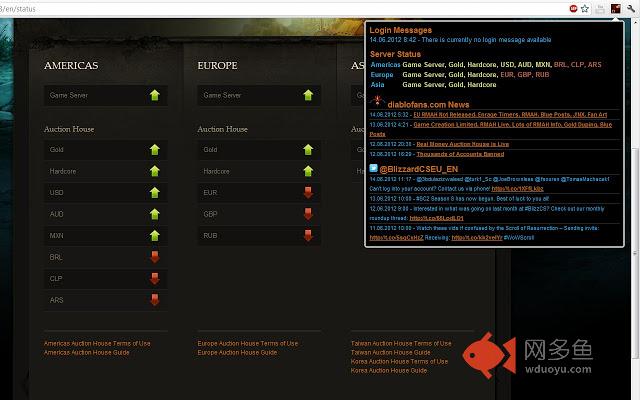This screenshot has width=640, height=400.
Task: Click the 'Game Server' label under Americas
Action: click(x=69, y=95)
